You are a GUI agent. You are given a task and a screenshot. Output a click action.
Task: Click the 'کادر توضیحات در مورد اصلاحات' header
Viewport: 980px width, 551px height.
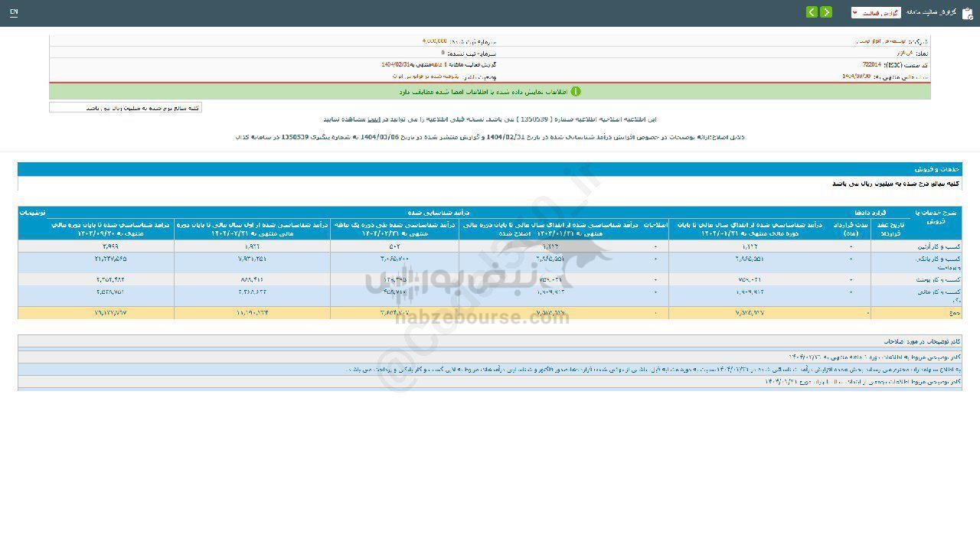(922, 341)
